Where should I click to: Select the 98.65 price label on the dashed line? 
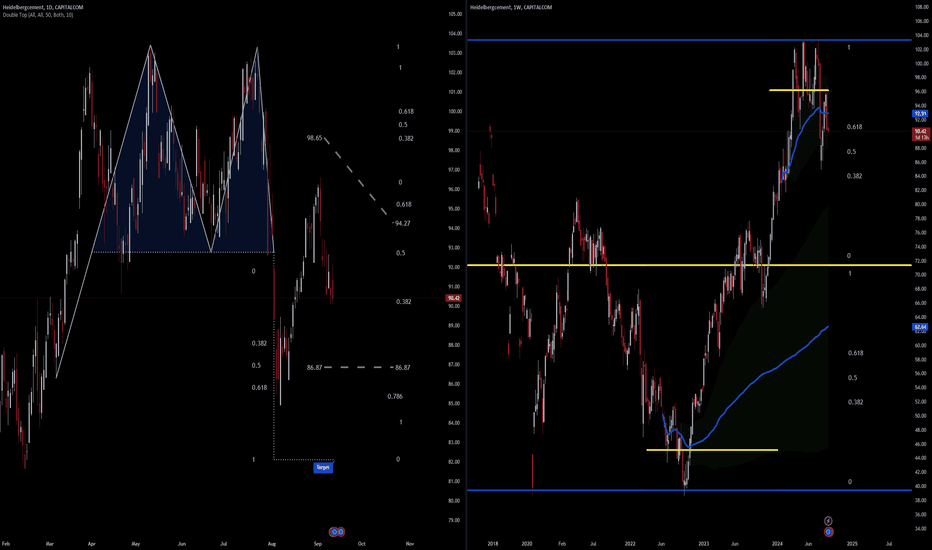(x=314, y=138)
